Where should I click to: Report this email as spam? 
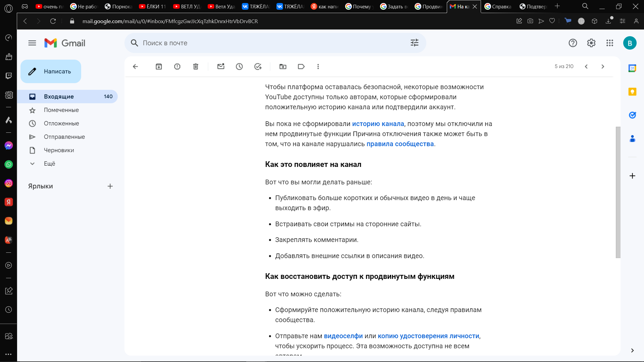point(177,67)
